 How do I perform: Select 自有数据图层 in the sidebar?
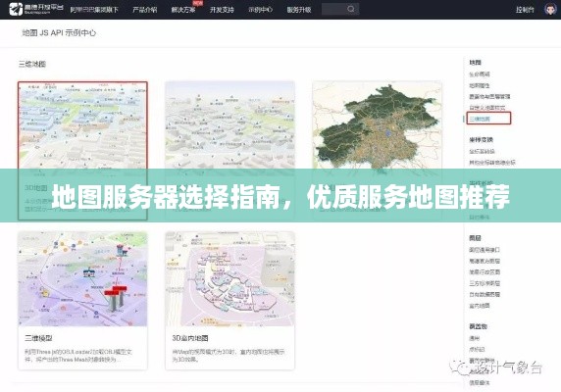(484, 294)
